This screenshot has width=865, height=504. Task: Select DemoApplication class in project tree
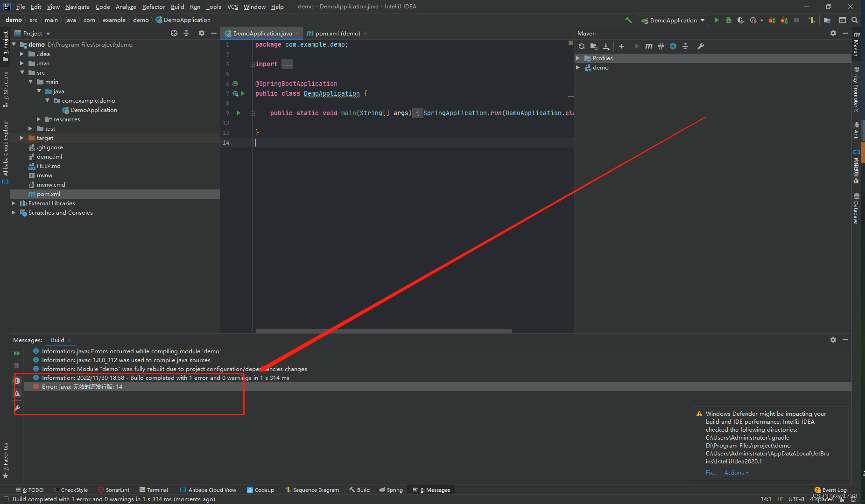tap(93, 110)
